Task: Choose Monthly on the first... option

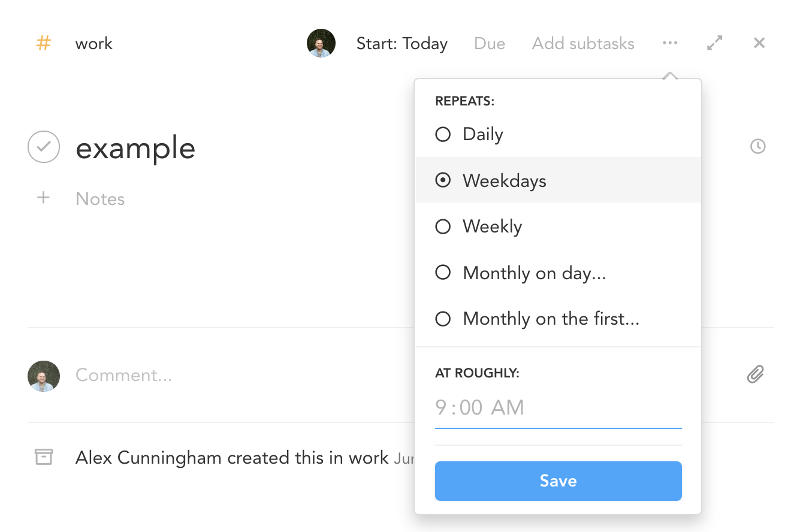Action: 443,319
